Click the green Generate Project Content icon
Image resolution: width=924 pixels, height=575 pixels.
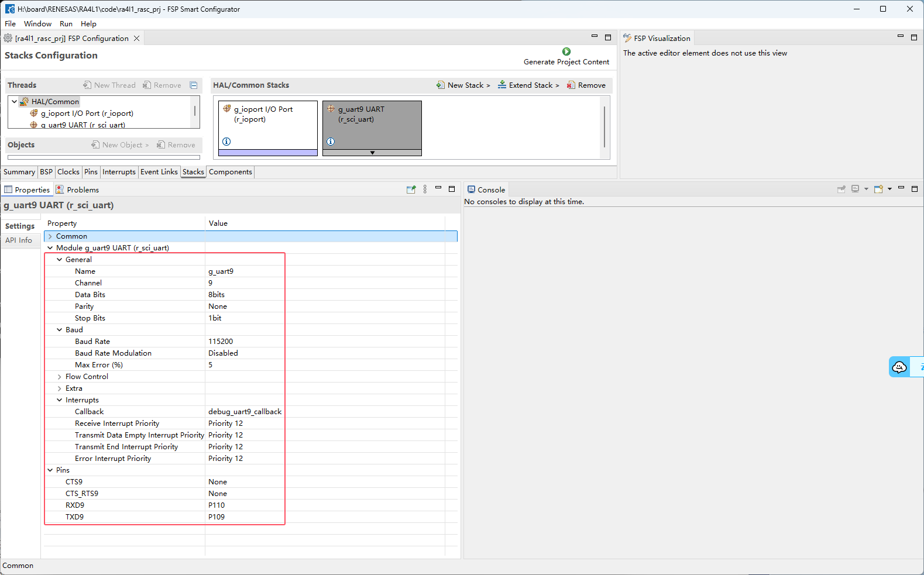(x=566, y=51)
